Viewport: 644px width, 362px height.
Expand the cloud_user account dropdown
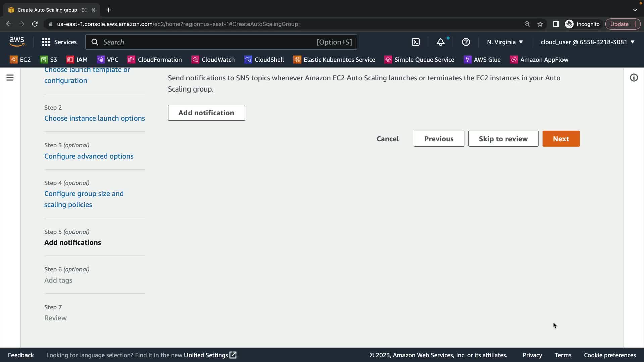[x=587, y=42]
